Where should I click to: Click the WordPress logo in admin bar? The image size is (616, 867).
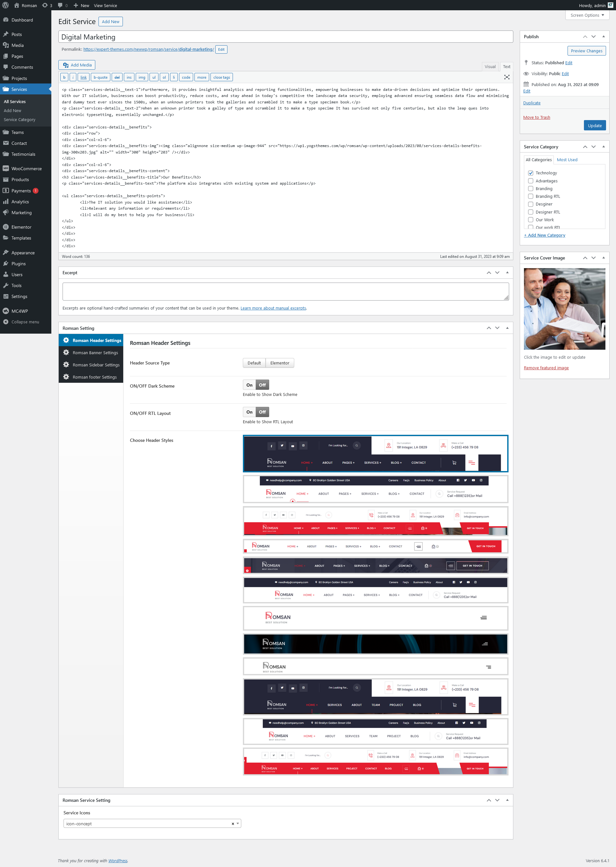(x=5, y=5)
